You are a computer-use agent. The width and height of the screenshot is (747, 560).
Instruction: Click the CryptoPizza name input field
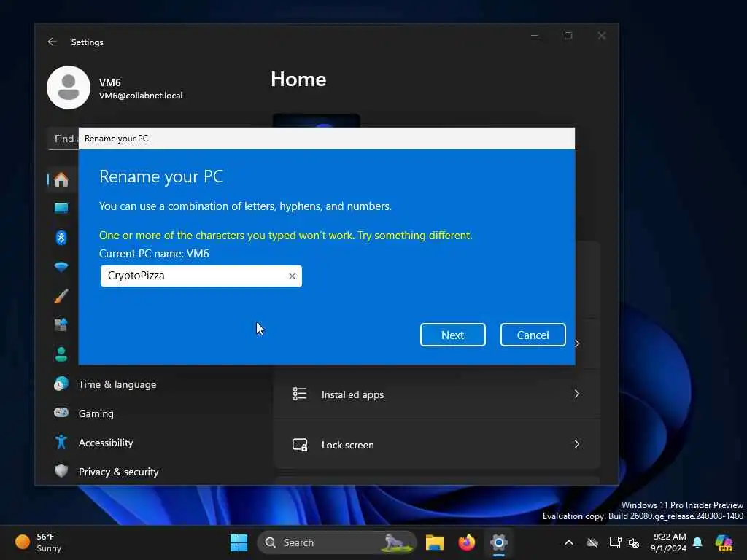(201, 276)
